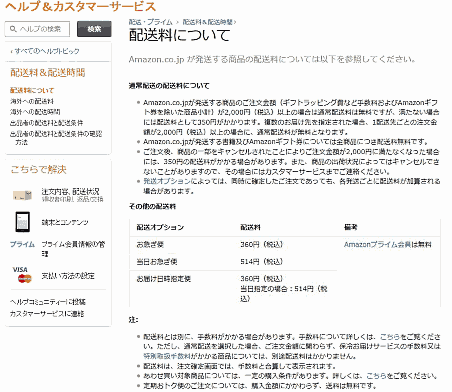This screenshot has width=452, height=392.
Task: Open 出品者の配送料と配送条件 sidebar item
Action: coord(46,123)
